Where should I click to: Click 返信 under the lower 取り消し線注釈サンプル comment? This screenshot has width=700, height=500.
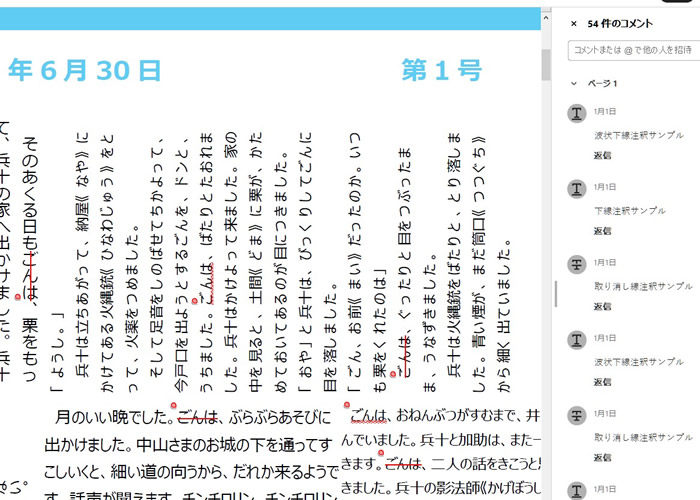(602, 458)
